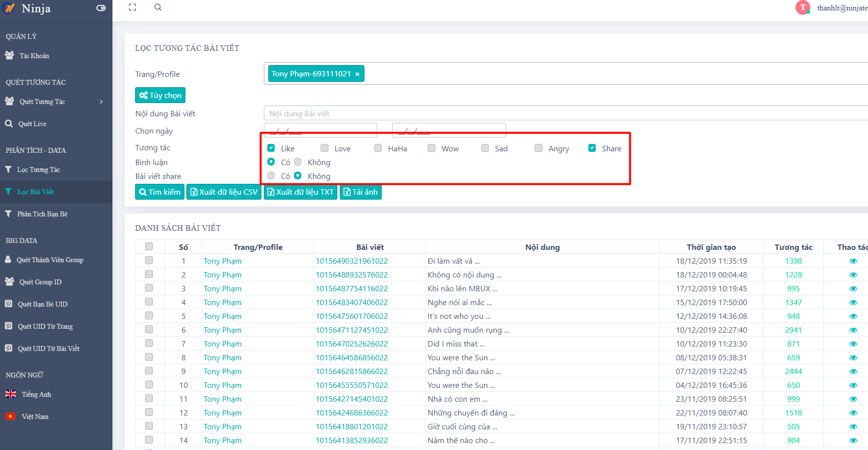The image size is (868, 450).
Task: Select Lọc Bài Viết menu item
Action: point(56,192)
